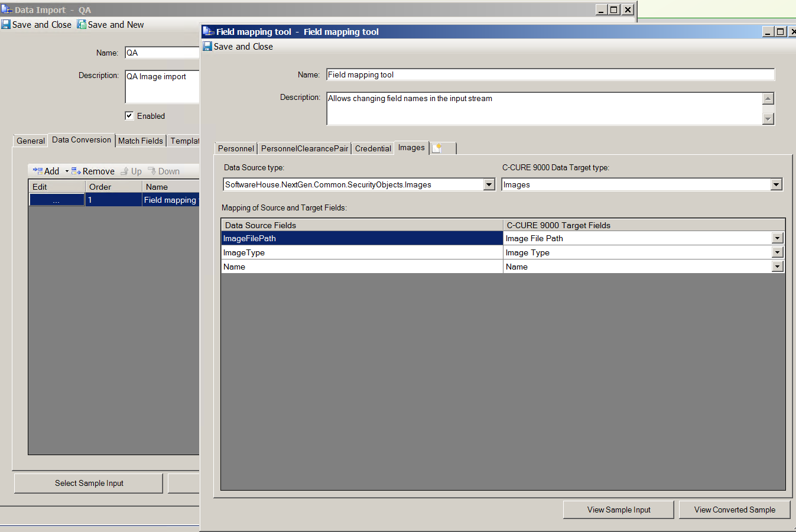Click the Up toolbar button

(131, 171)
